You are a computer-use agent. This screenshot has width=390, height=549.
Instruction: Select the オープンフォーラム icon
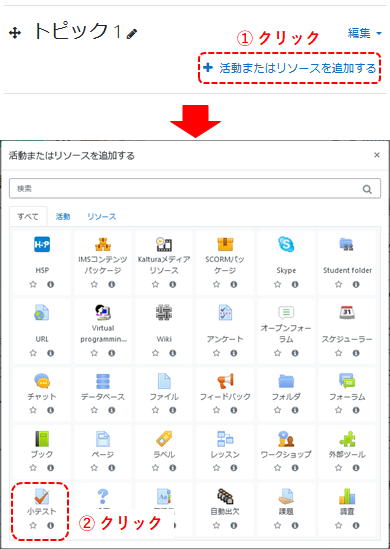click(x=286, y=313)
